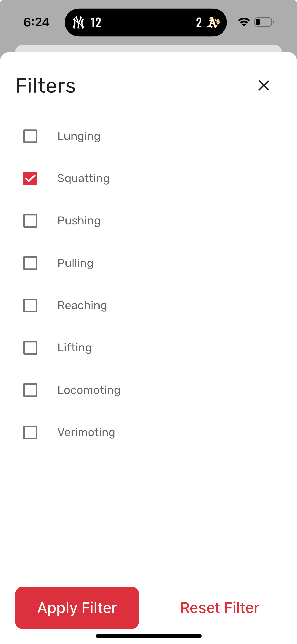Tap the Locomoting label text

[89, 391]
